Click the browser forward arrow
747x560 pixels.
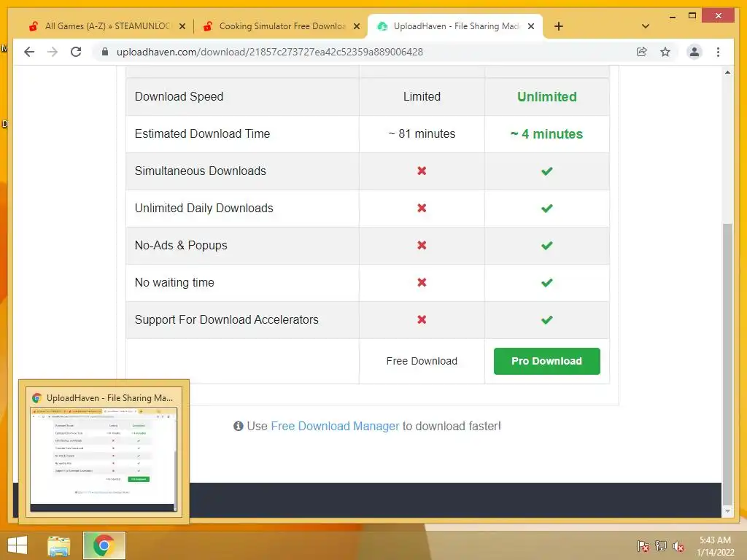(53, 52)
